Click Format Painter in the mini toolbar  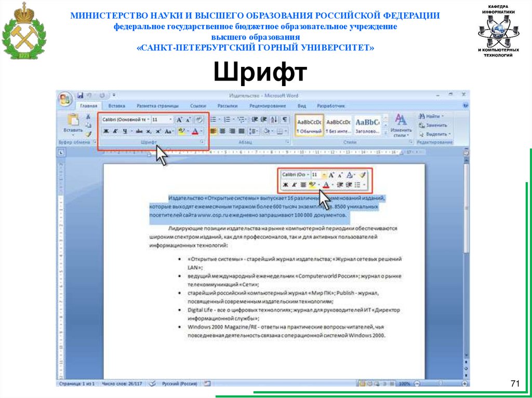click(x=363, y=175)
